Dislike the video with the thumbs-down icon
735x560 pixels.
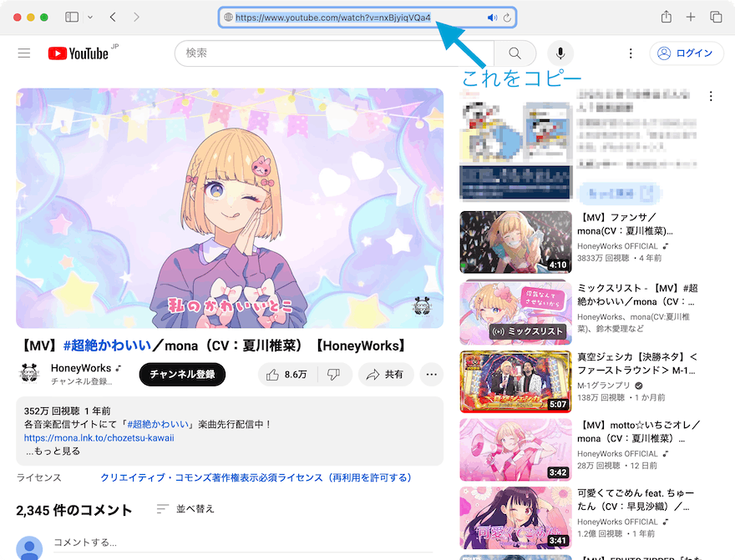334,374
